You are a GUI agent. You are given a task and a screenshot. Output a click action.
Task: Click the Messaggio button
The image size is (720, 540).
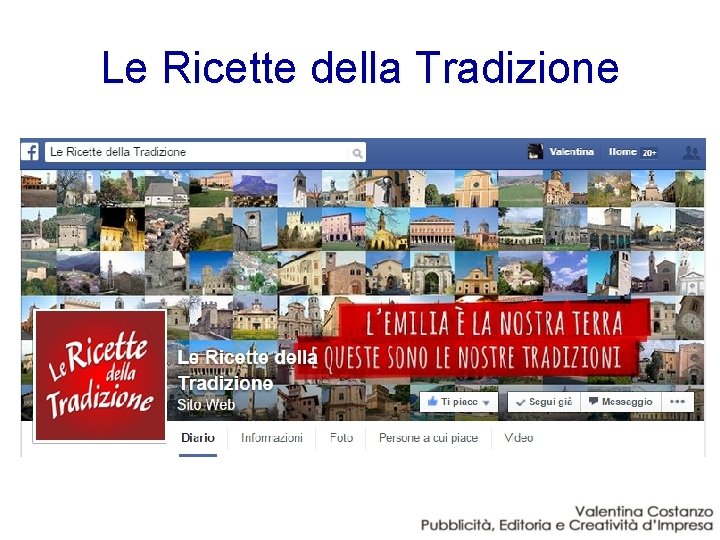621,402
